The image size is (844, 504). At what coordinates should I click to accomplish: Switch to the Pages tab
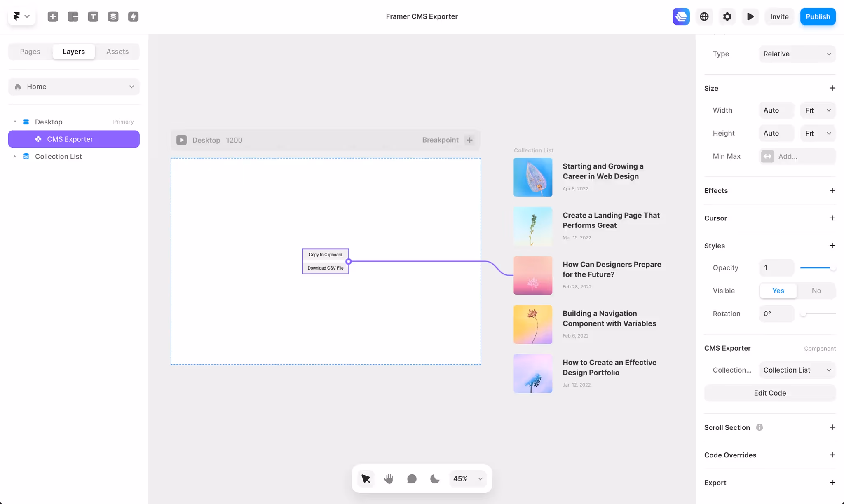pyautogui.click(x=30, y=52)
